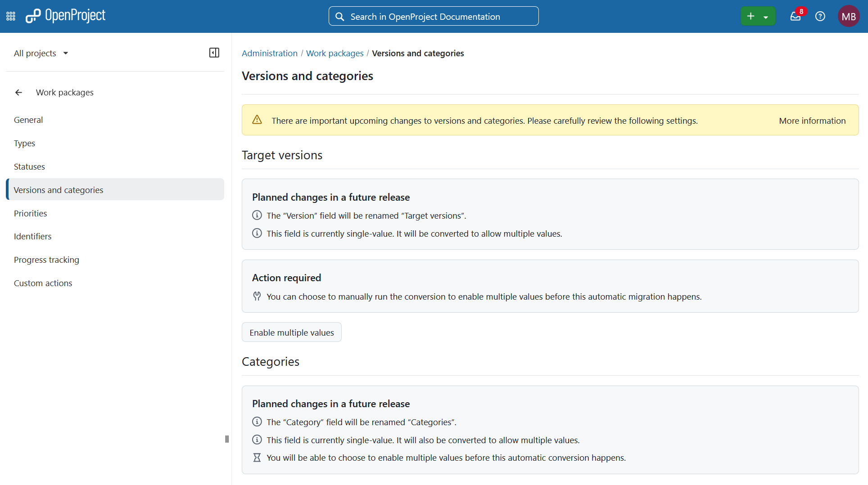Open the notifications inbox
The height and width of the screenshot is (485, 868).
796,17
